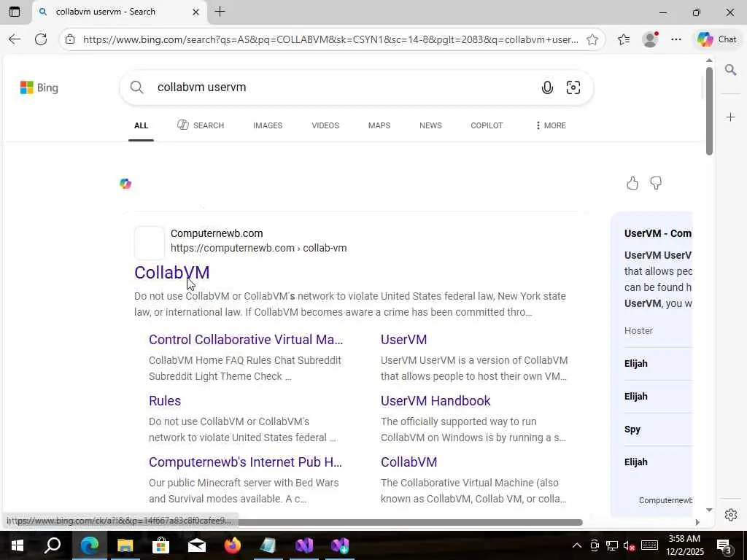Open Computernewb's Internet Pub H... link
747x560 pixels.
coord(245,462)
